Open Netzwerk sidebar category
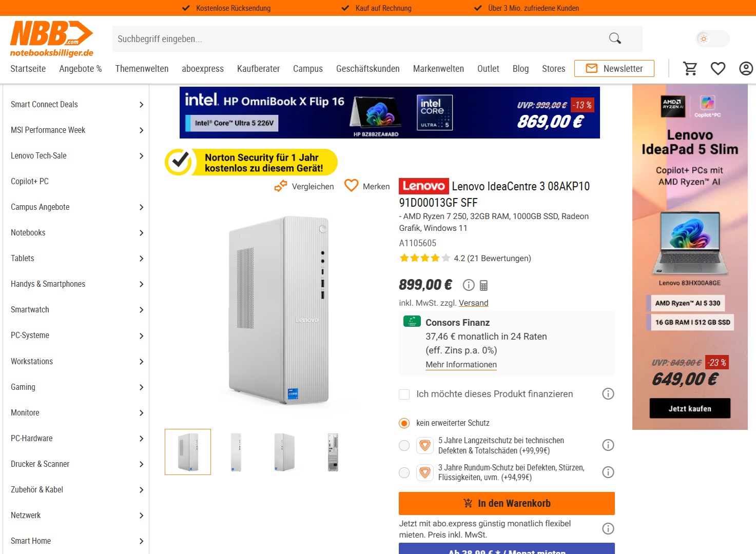Screen dimensions: 756x554 click(26, 516)
